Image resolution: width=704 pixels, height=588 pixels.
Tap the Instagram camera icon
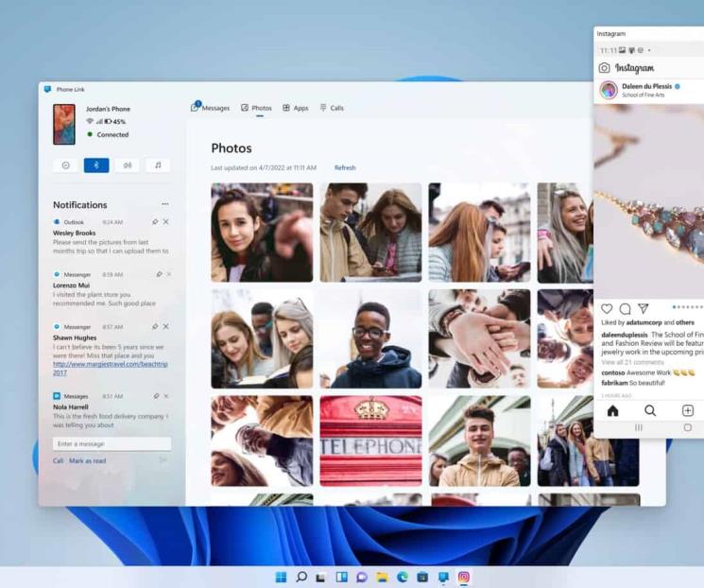pyautogui.click(x=605, y=68)
